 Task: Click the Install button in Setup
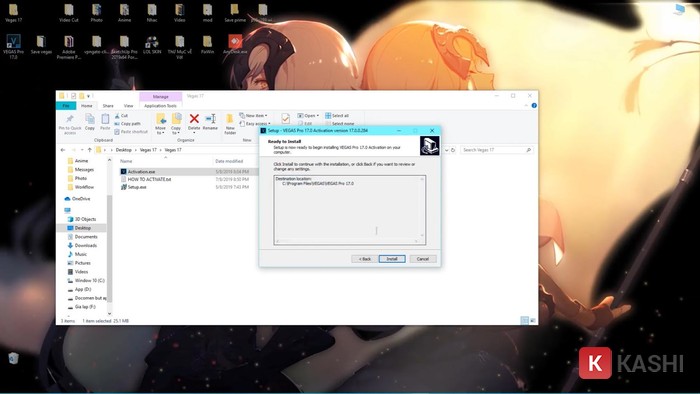[392, 259]
